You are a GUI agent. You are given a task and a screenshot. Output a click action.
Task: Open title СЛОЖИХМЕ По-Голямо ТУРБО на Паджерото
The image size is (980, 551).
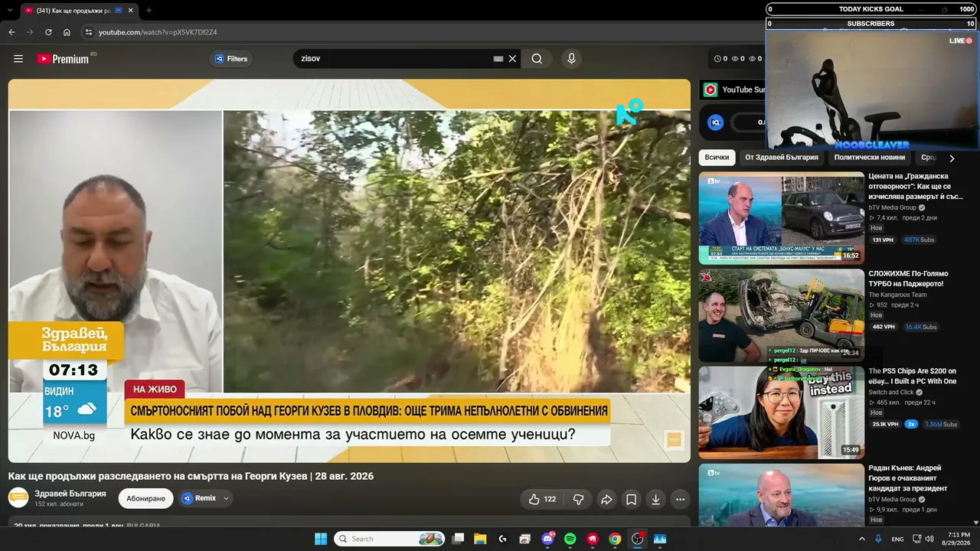tap(909, 279)
